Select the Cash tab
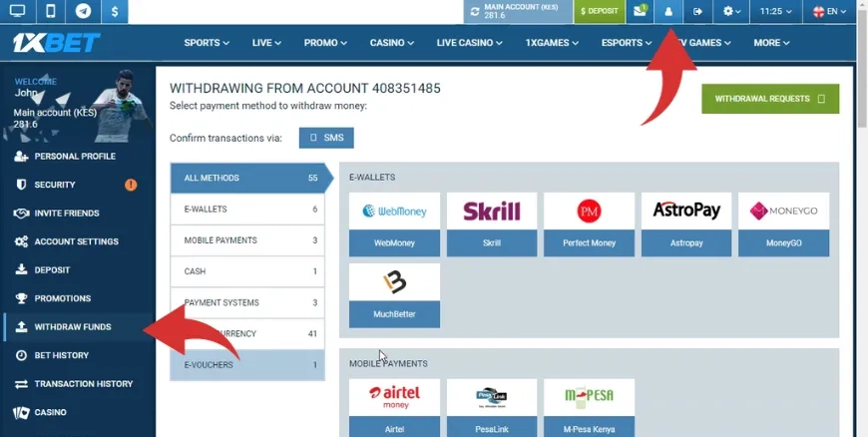The height and width of the screenshot is (437, 868). pos(247,271)
